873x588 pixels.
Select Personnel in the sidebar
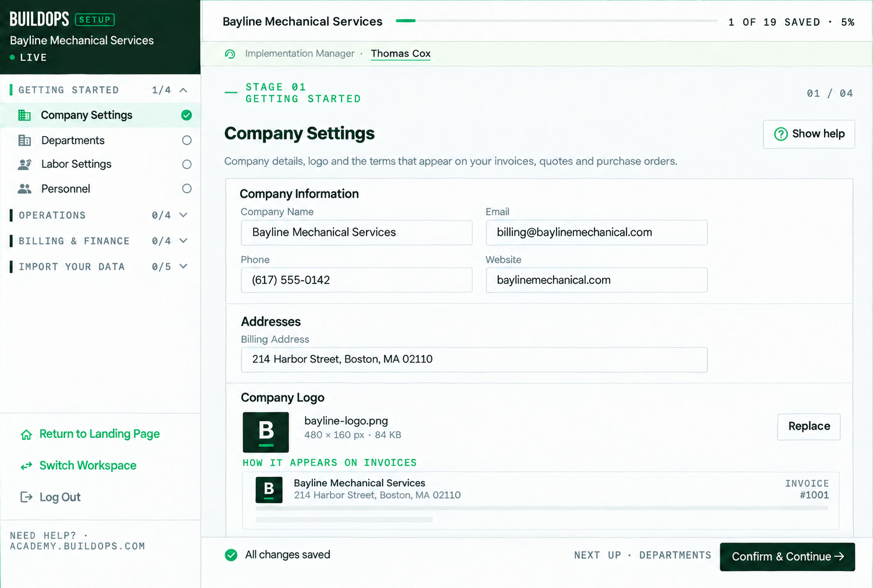100,188
